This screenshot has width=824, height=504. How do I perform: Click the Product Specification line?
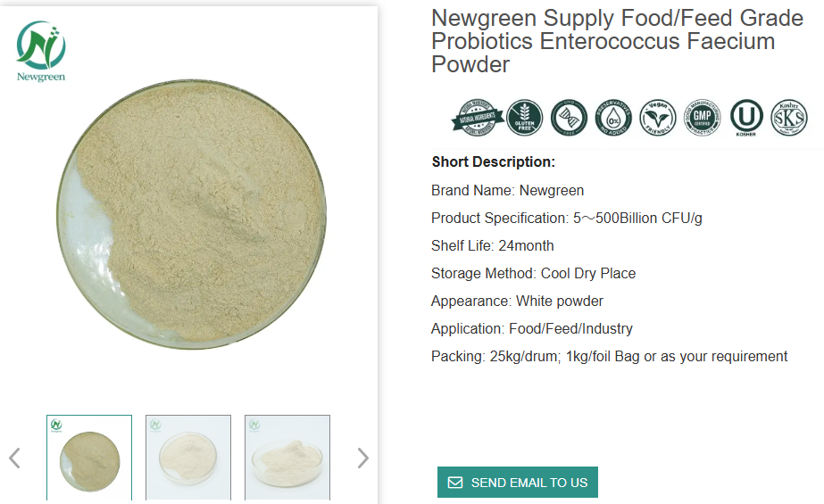coord(566,219)
